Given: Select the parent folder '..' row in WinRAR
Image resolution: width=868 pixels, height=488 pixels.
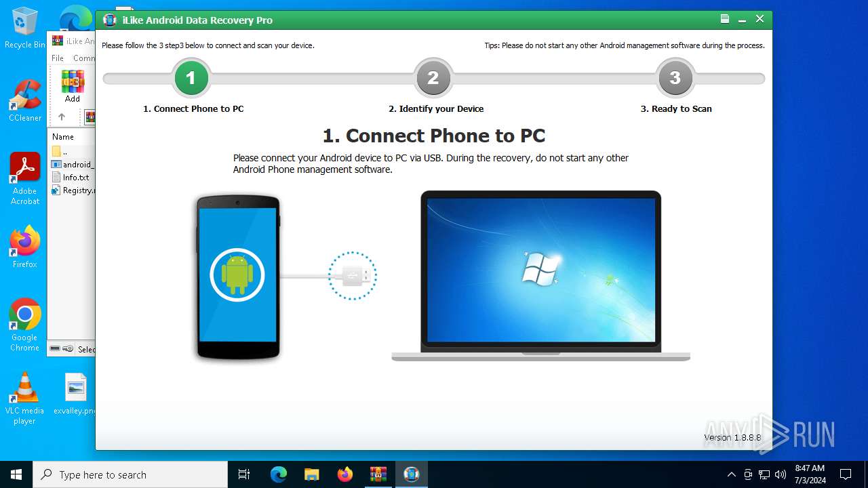Looking at the screenshot, I should (x=71, y=151).
